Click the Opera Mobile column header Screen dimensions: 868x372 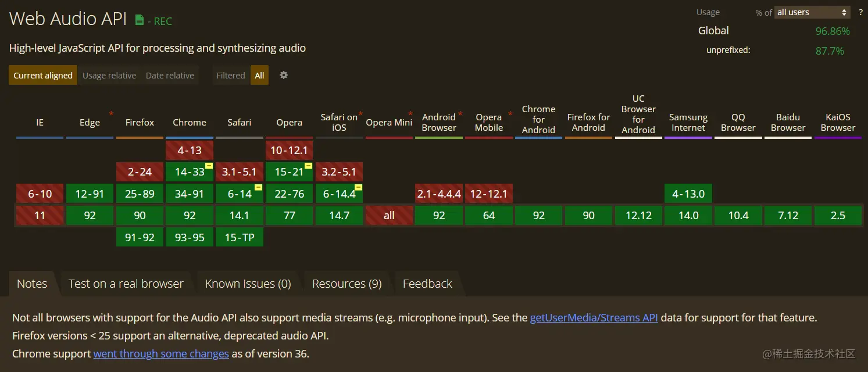pyautogui.click(x=489, y=123)
